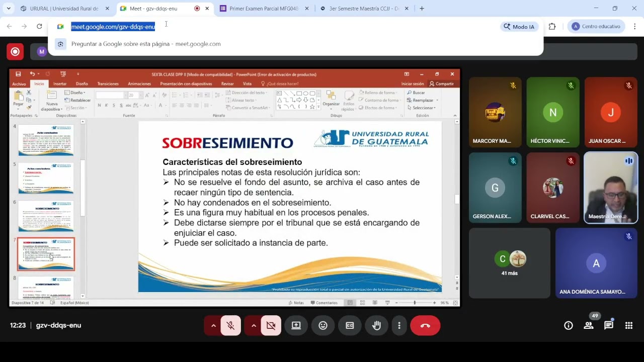Open Revisar ribbon tab

coord(227,84)
